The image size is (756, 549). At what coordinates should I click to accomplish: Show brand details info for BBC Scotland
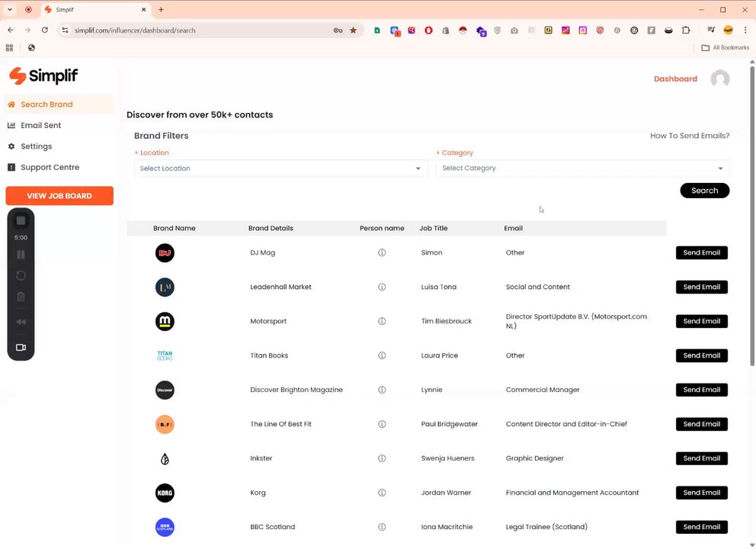[382, 527]
